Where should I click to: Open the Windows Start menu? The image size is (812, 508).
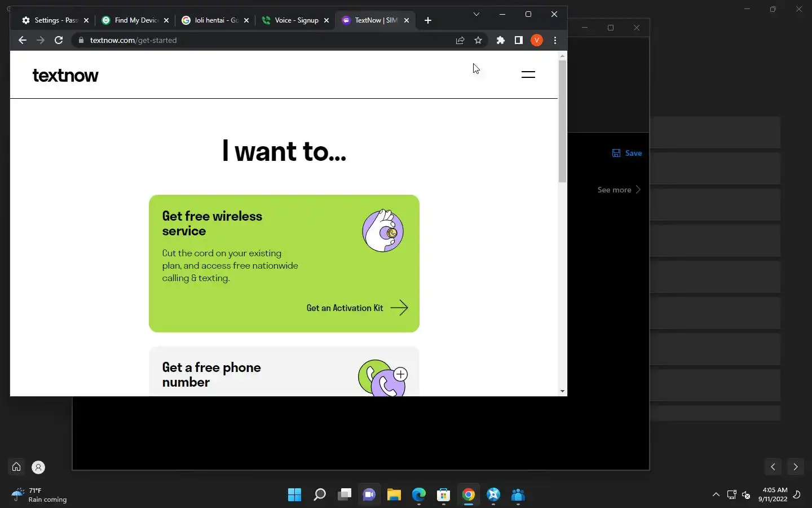click(294, 495)
